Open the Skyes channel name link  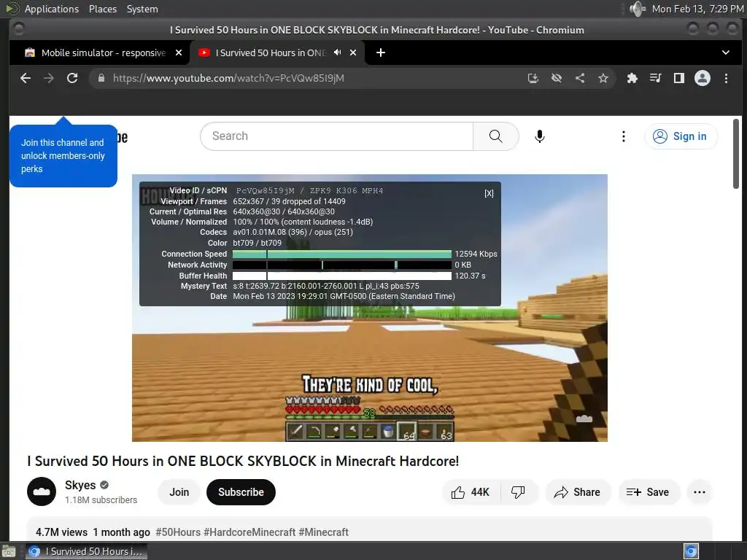click(x=80, y=485)
